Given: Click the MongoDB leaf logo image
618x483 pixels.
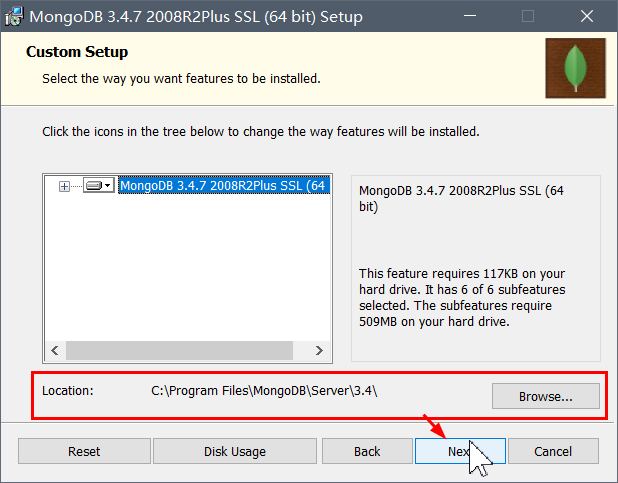Looking at the screenshot, I should pos(575,68).
